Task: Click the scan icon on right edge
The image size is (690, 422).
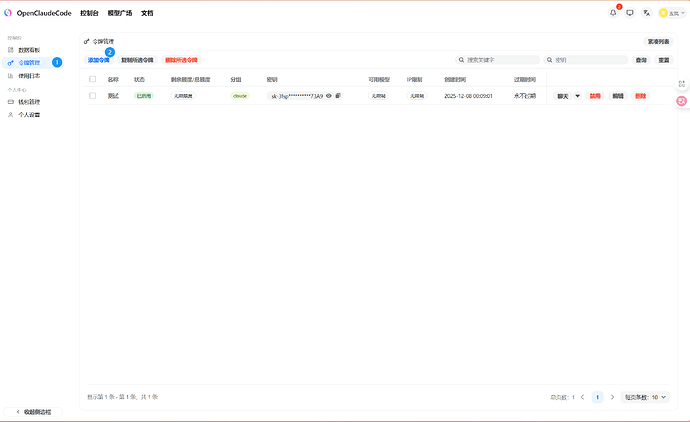Action: [x=682, y=84]
